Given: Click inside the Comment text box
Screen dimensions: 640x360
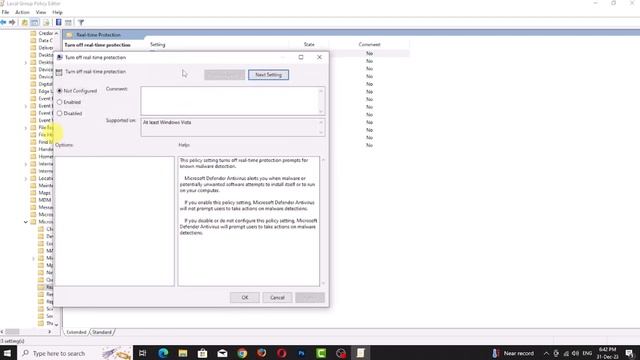Looking at the screenshot, I should [x=229, y=101].
